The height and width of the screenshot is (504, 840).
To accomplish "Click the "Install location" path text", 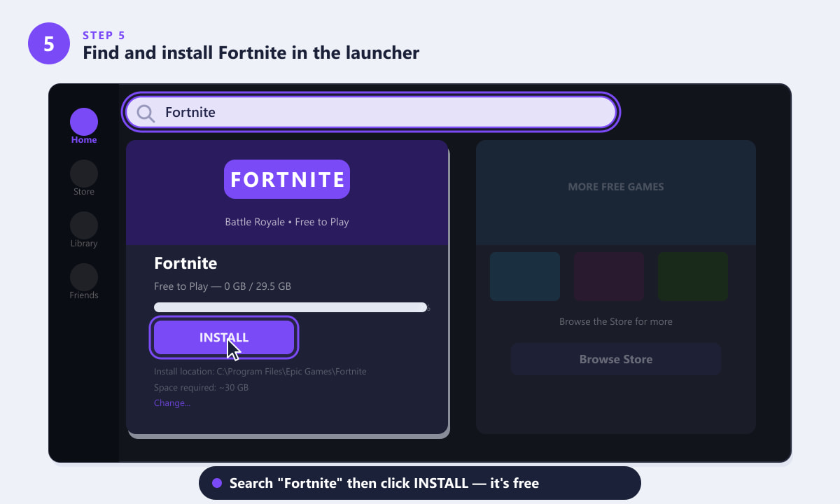I will click(260, 372).
